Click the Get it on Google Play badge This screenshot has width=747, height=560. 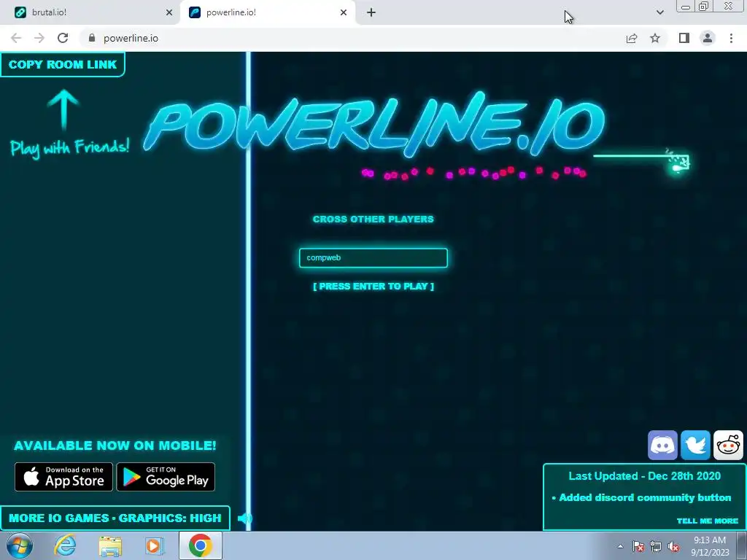[166, 477]
